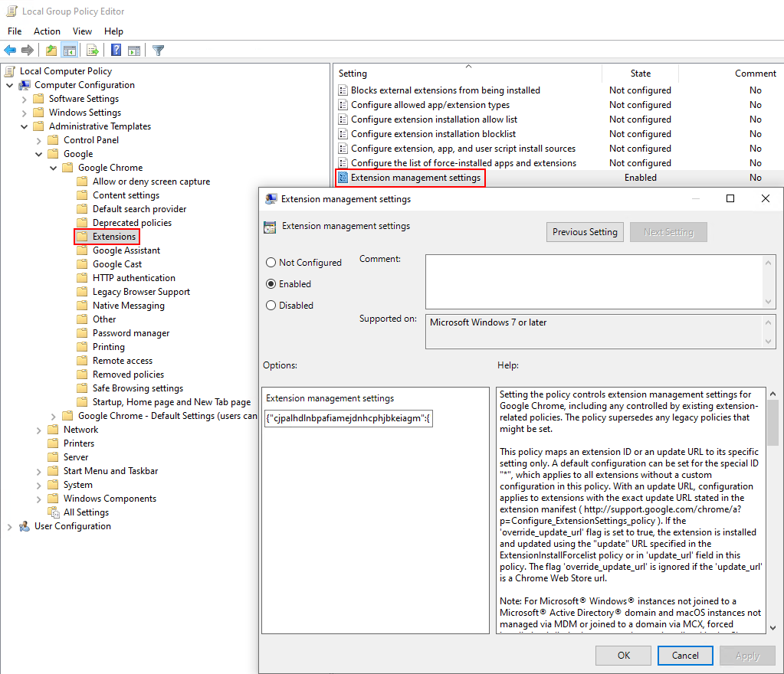Expand the Windows Settings node
784x674 pixels.
24,113
